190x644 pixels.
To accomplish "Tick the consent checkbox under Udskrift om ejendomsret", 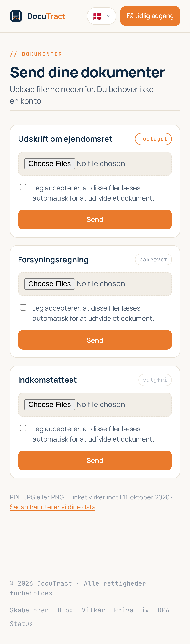I will coord(23,187).
